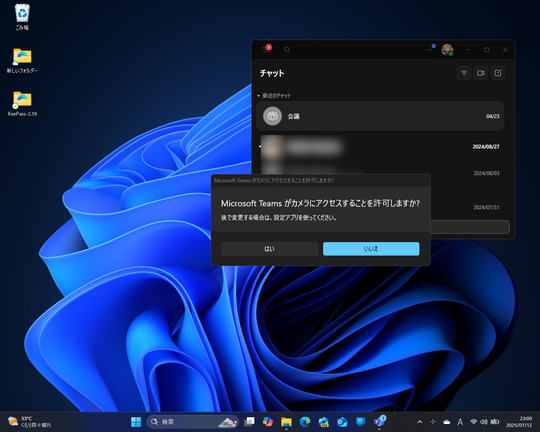The image size is (540, 432).
Task: Click the いいえ button in camera dialog
Action: (371, 249)
